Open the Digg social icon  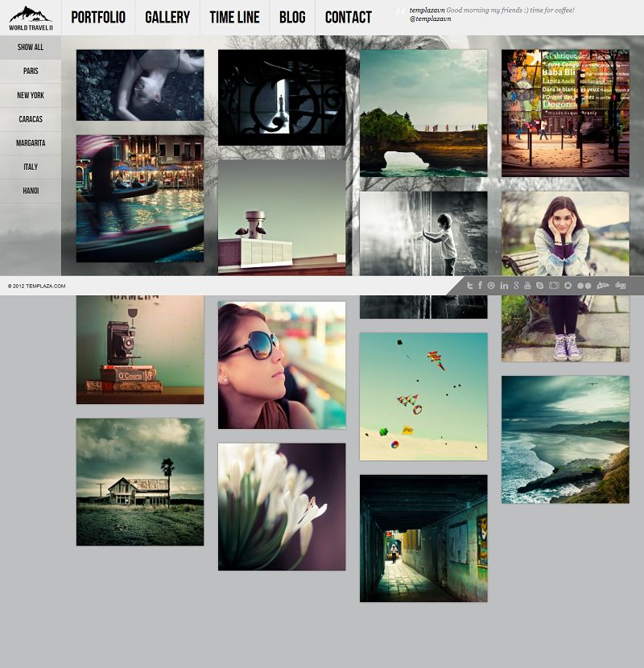pyautogui.click(x=621, y=286)
